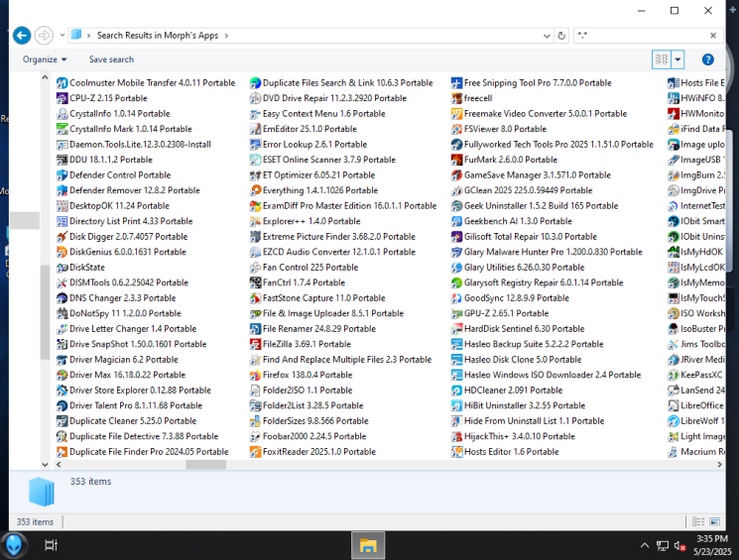Go back using the Back arrow
The height and width of the screenshot is (560, 739).
coord(22,36)
